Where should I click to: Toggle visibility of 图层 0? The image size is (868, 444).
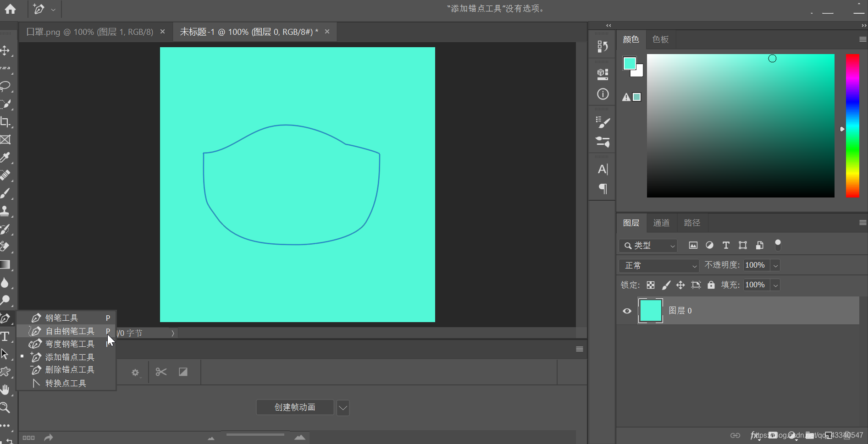(627, 311)
